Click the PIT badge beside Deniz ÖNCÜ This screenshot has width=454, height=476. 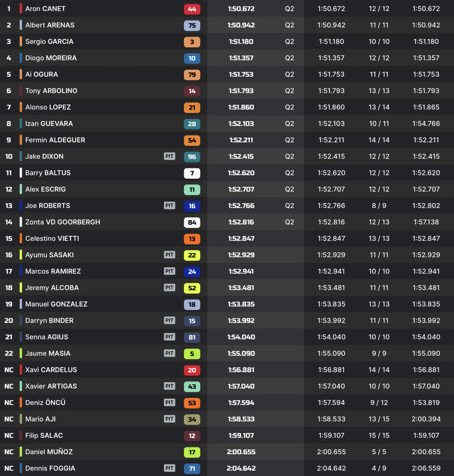pyautogui.click(x=169, y=402)
